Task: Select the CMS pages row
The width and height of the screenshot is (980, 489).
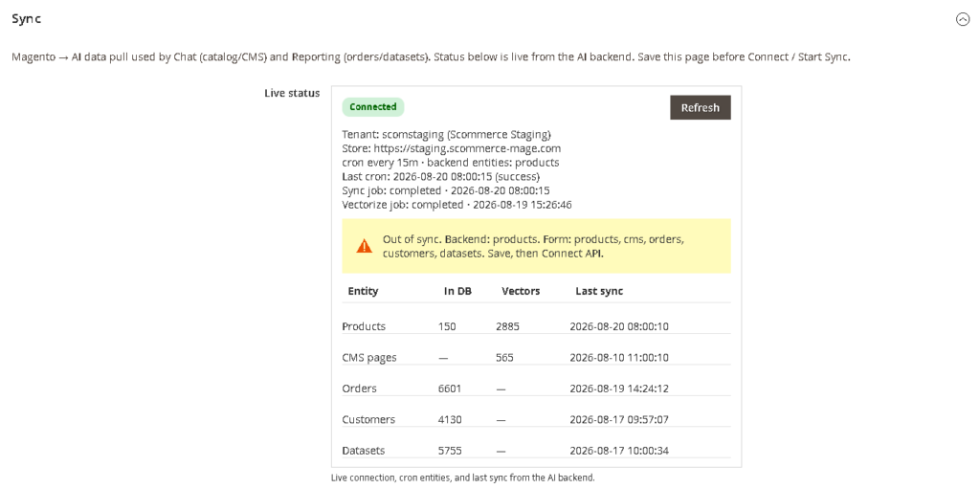Action: pos(536,358)
